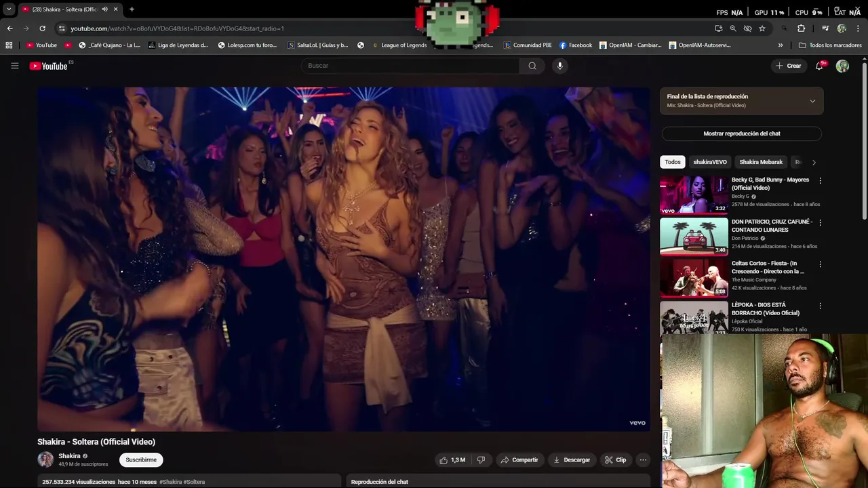
Task: Open Todos los marcadores folder
Action: coord(830,45)
